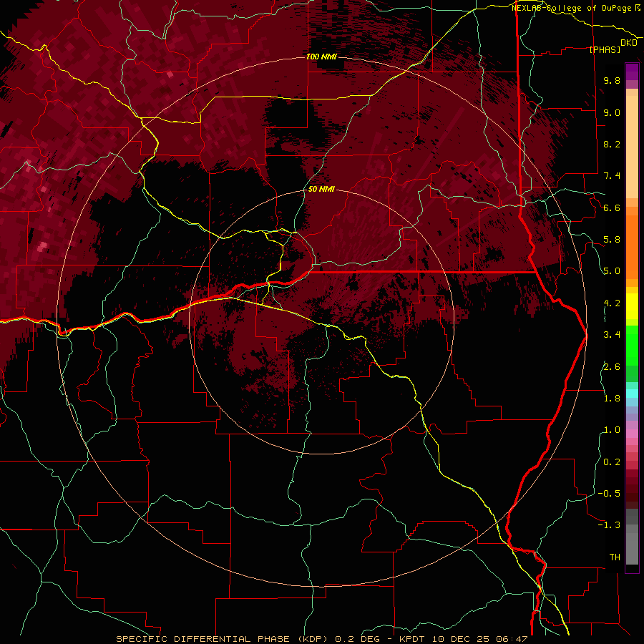This screenshot has height=644, width=644.
Task: Click the 6.6 scale value
Action: [x=612, y=208]
